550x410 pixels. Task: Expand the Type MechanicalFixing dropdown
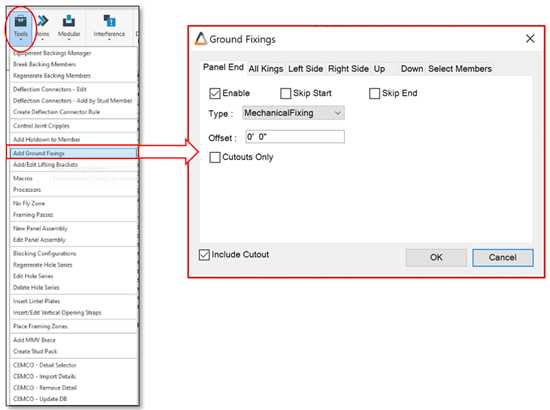(293, 113)
